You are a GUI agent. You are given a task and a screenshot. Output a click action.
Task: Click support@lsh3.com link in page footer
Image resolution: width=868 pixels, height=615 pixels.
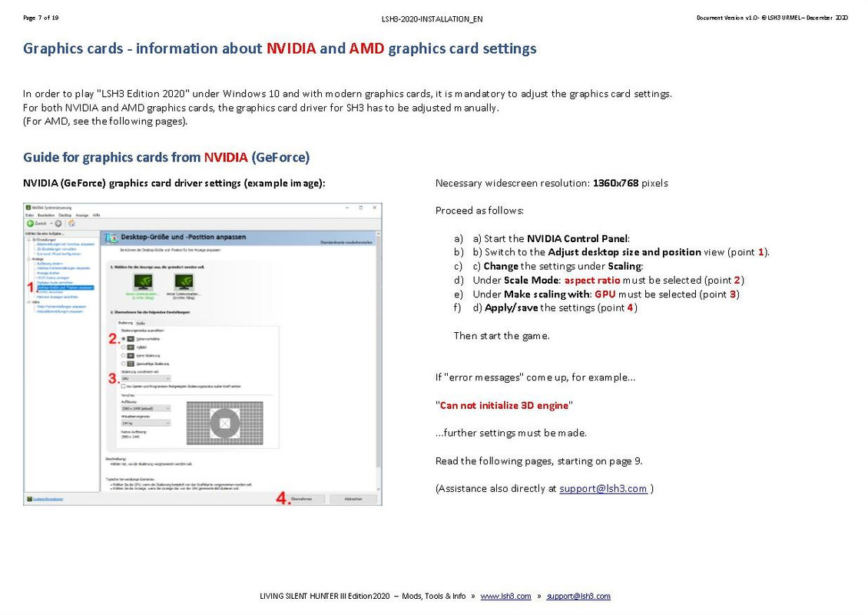pos(578,596)
